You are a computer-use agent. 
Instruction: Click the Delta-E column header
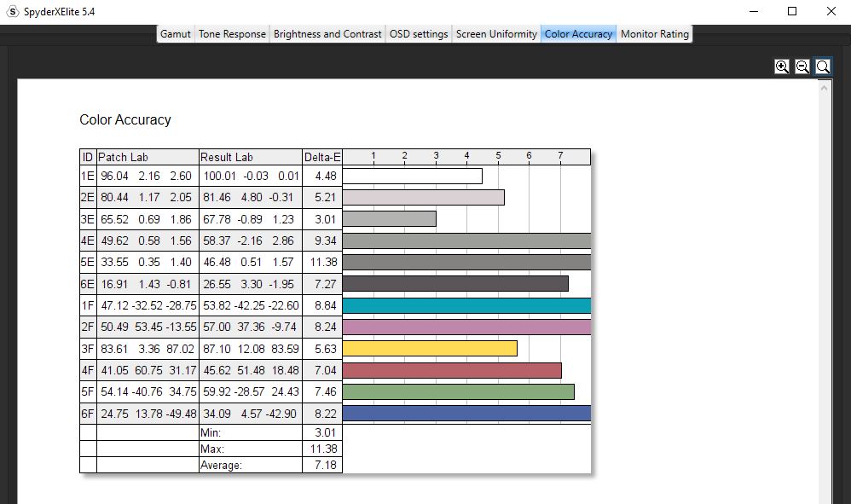(322, 157)
